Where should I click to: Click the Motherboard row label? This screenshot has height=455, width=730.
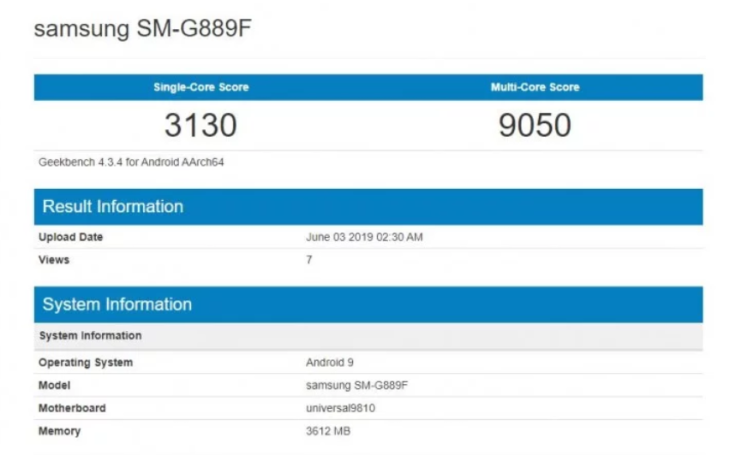coord(72,408)
